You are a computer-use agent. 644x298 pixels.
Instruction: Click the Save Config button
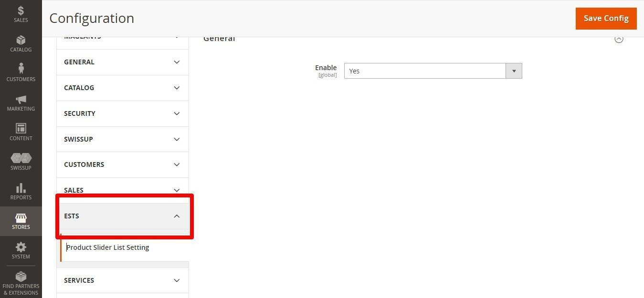click(606, 18)
